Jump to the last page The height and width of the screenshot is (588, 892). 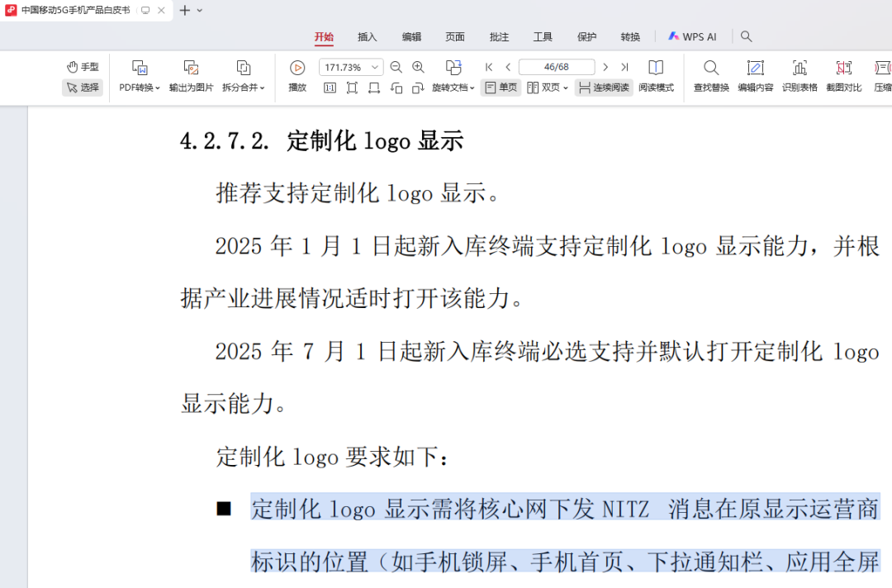[x=624, y=67]
